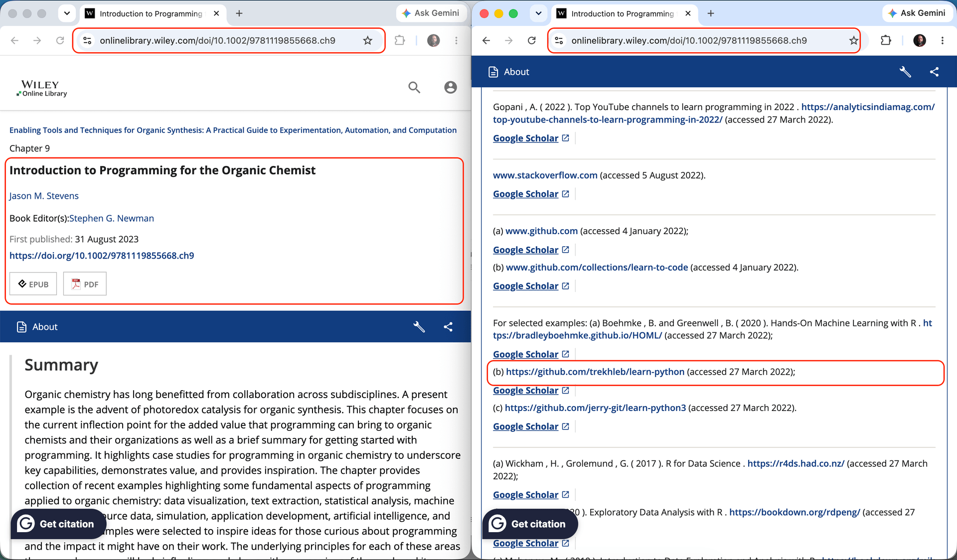Open a new tab in the left window
The image size is (957, 560).
[239, 13]
